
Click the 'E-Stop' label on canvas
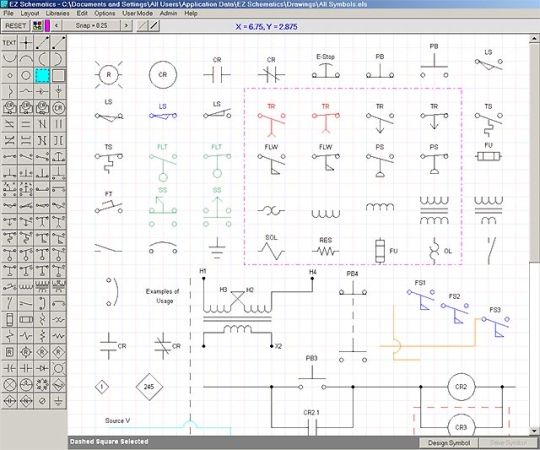pyautogui.click(x=325, y=56)
